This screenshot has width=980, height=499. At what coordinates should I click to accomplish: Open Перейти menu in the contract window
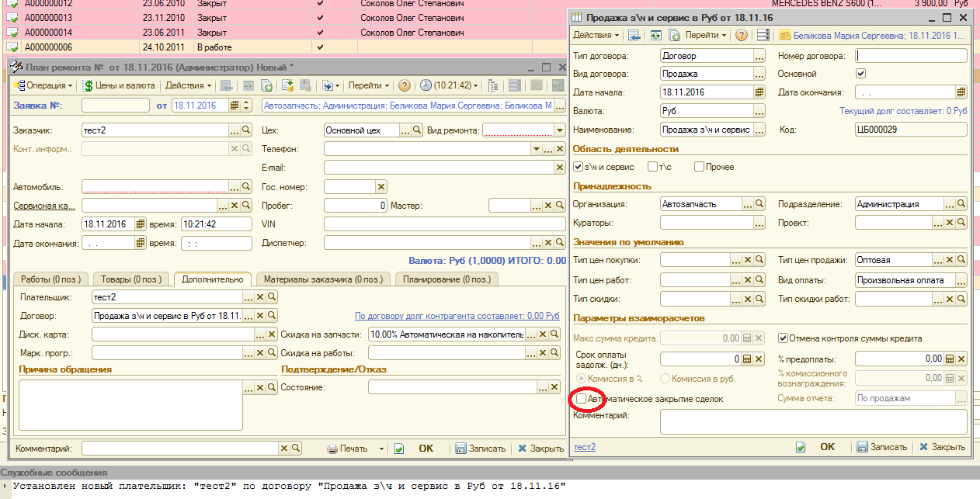click(706, 35)
